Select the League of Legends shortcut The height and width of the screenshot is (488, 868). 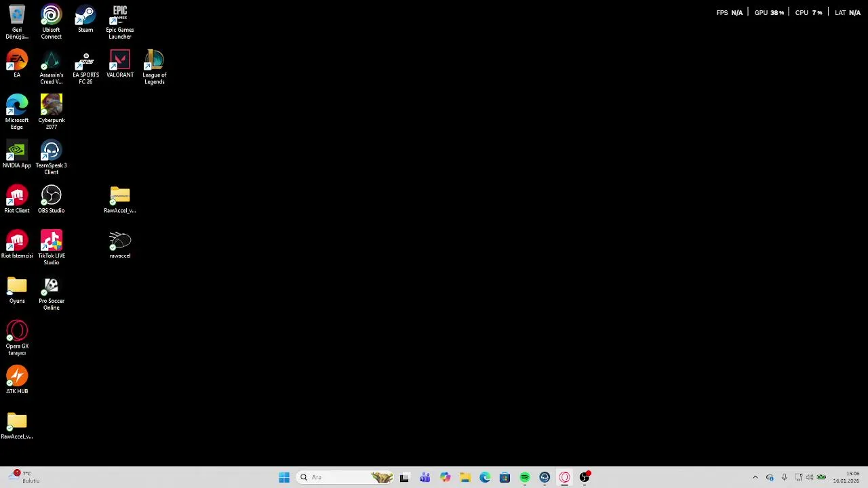155,67
